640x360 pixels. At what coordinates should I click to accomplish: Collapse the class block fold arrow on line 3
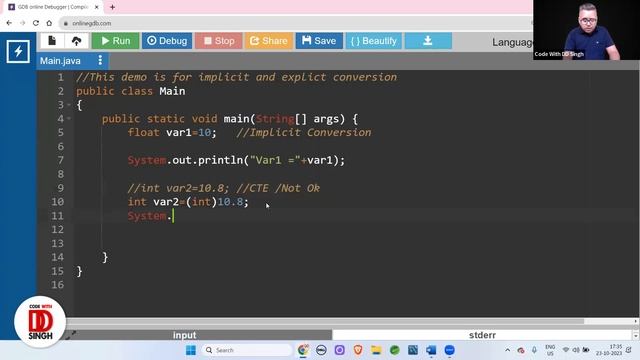point(69,105)
